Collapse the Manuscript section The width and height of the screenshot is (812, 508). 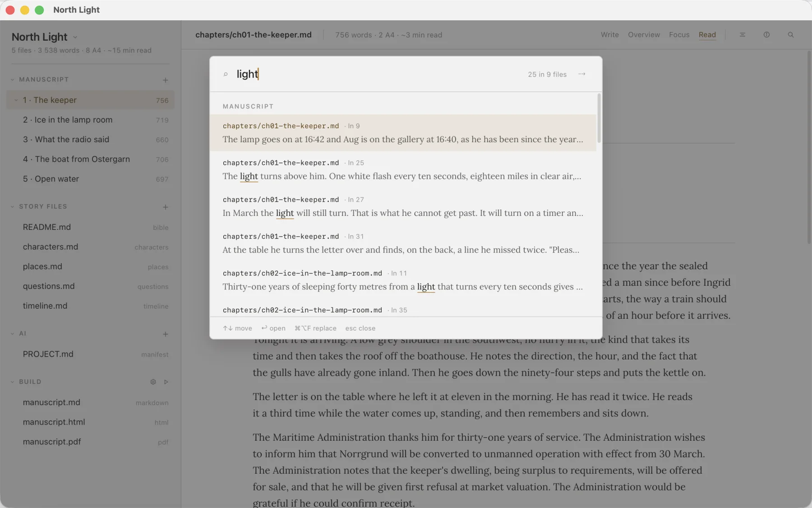tap(13, 79)
